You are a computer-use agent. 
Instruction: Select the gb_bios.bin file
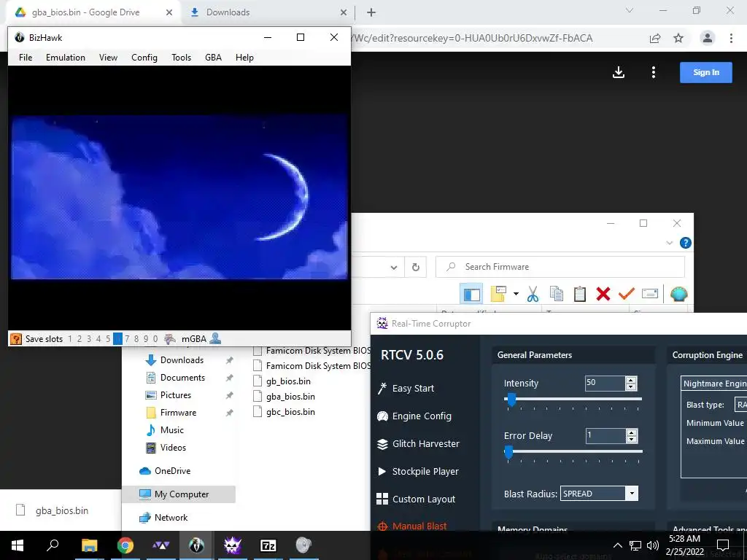coord(288,381)
